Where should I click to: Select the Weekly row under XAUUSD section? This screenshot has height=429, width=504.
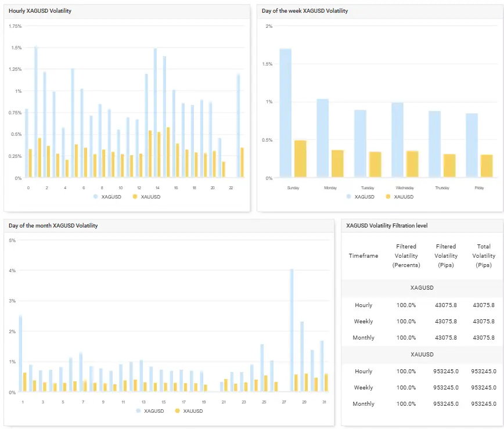pos(363,388)
